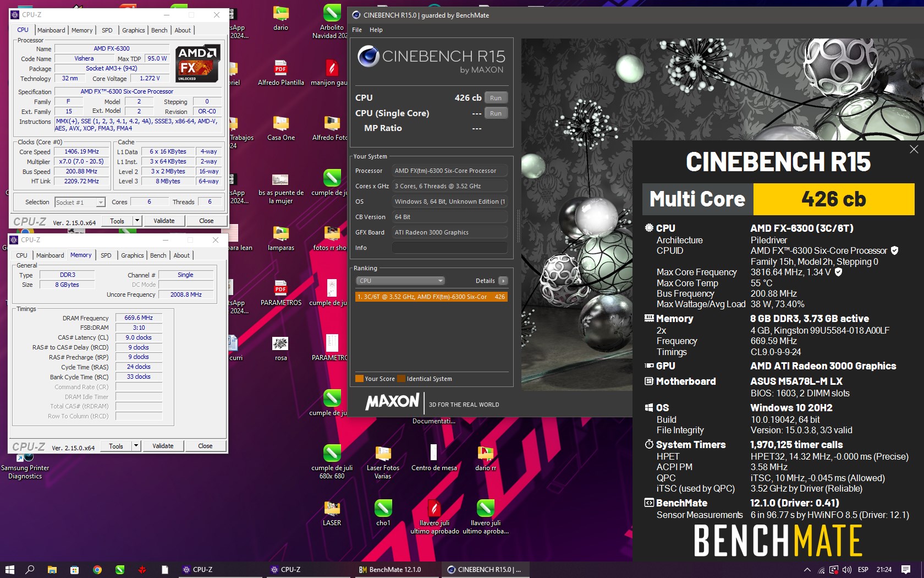Open the 'Centro de mesa' desktop icon
Image resolution: width=924 pixels, height=578 pixels.
(434, 457)
